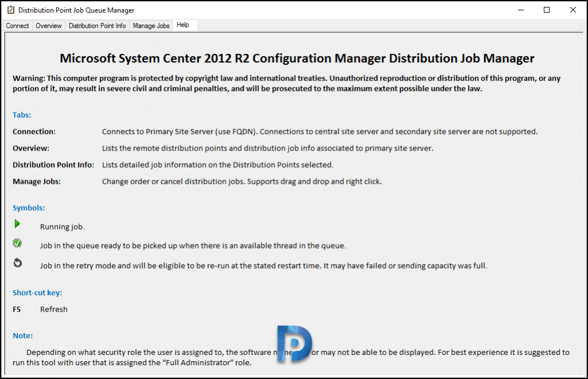
Task: Click the 'Distribution Point Info:' bold label
Action: click(53, 165)
